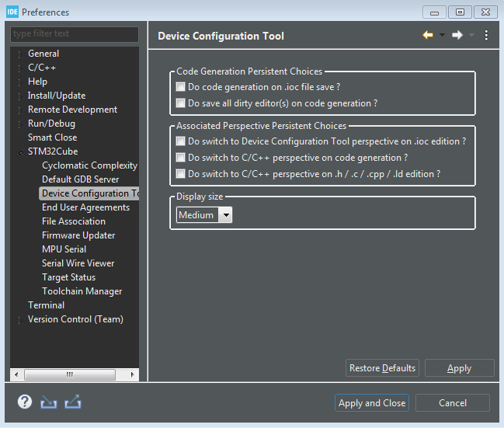Select Smart Close preference page
Image resolution: width=504 pixels, height=428 pixels.
(52, 137)
